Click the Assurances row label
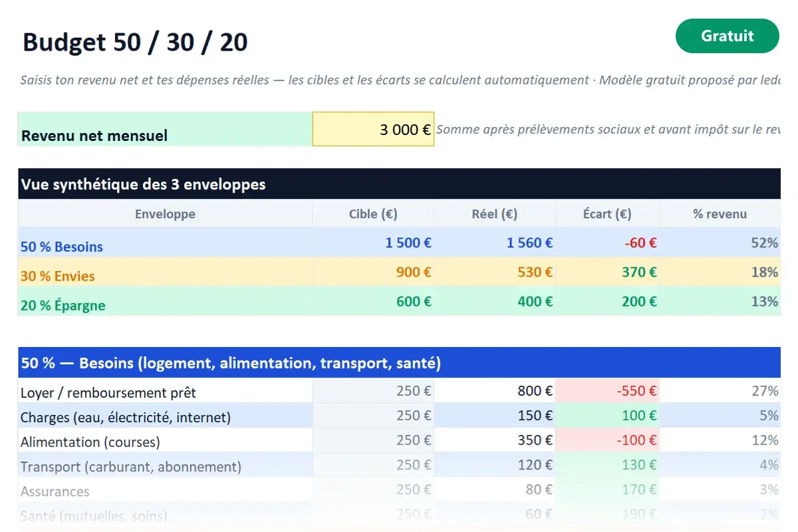 click(x=165, y=489)
